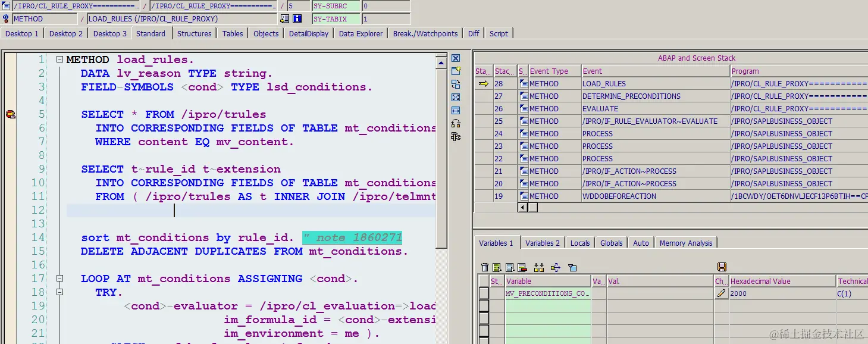Collapse the LOOP AT block at line 17
The height and width of the screenshot is (344, 868).
(x=59, y=279)
